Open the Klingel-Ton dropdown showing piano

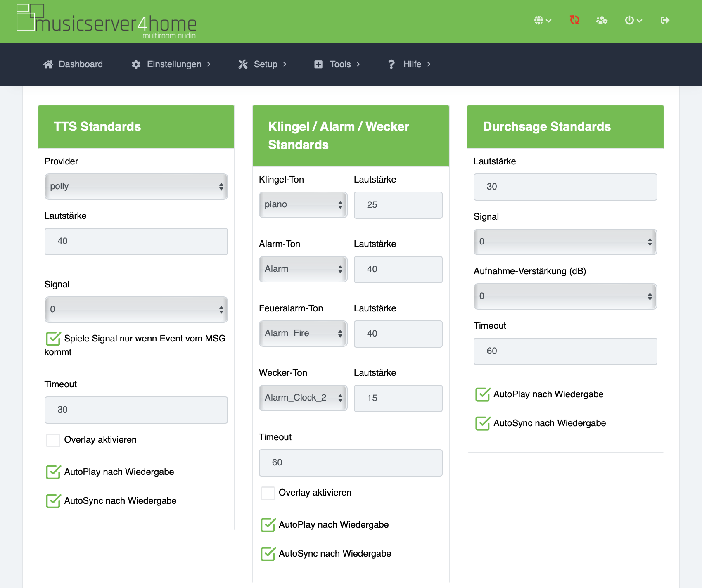pos(303,205)
